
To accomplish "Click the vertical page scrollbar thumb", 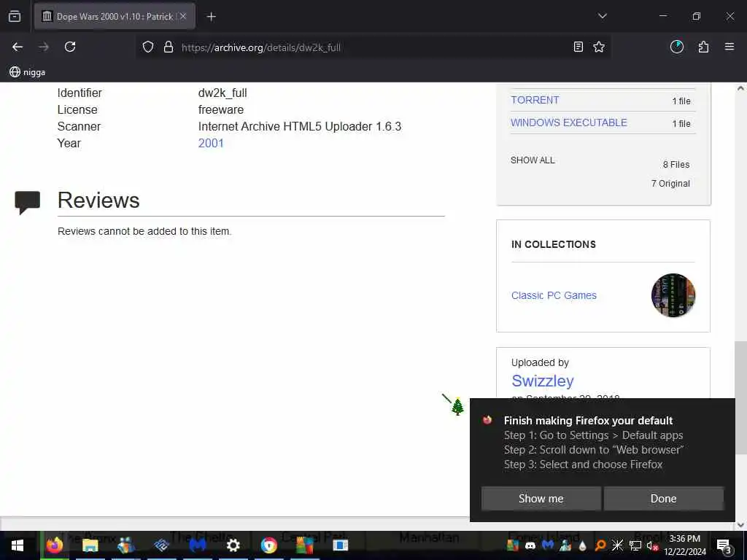I will coord(740,397).
